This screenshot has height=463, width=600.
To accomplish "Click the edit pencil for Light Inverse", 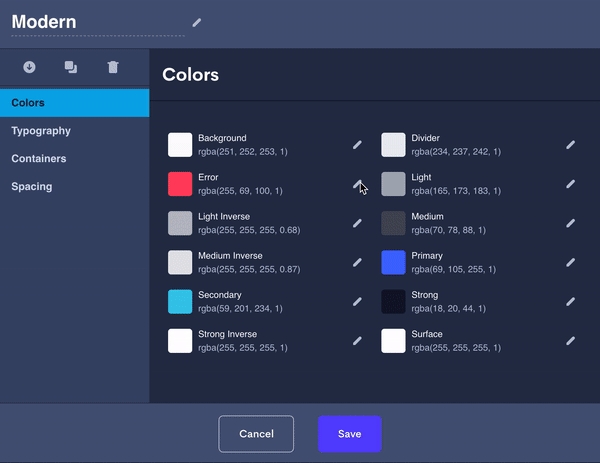I will [x=357, y=223].
